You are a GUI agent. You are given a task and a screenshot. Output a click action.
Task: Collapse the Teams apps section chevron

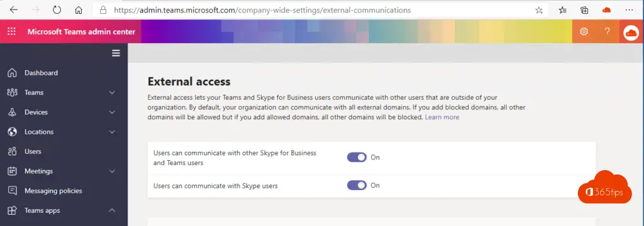click(112, 210)
